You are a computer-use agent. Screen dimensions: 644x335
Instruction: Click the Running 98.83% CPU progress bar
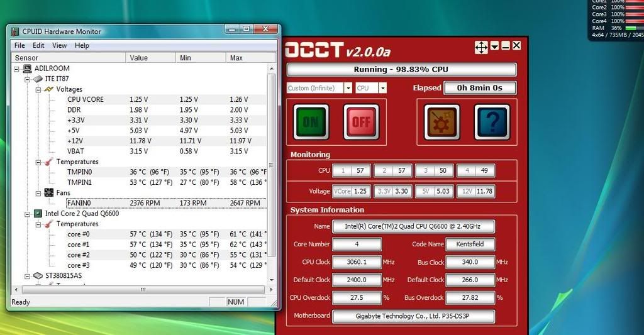click(401, 69)
